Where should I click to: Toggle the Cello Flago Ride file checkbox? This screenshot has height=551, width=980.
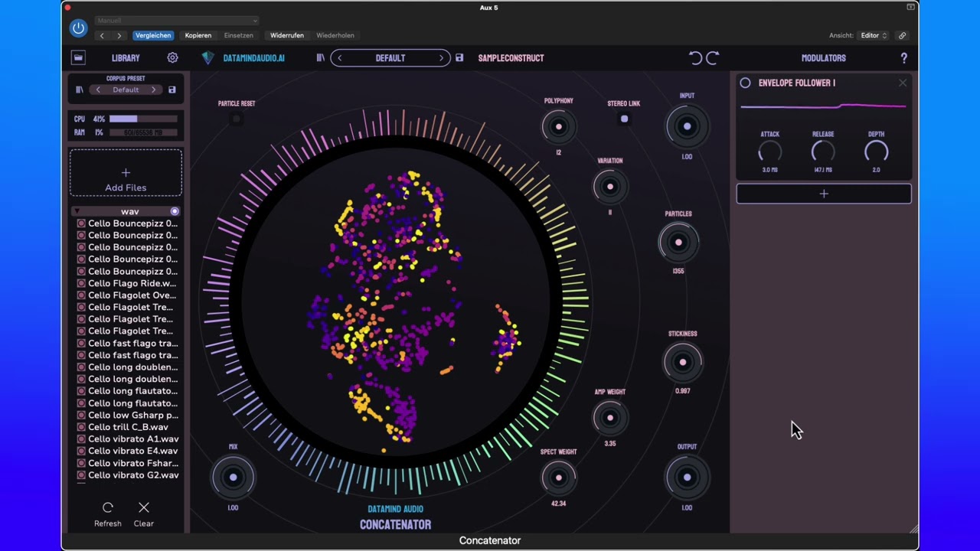pyautogui.click(x=81, y=283)
